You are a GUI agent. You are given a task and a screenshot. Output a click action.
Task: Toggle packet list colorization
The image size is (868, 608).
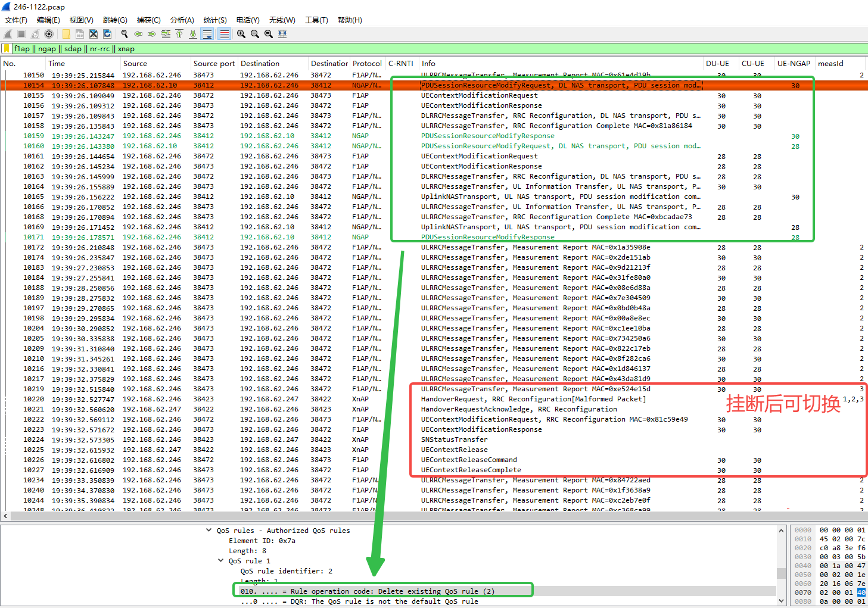[224, 34]
